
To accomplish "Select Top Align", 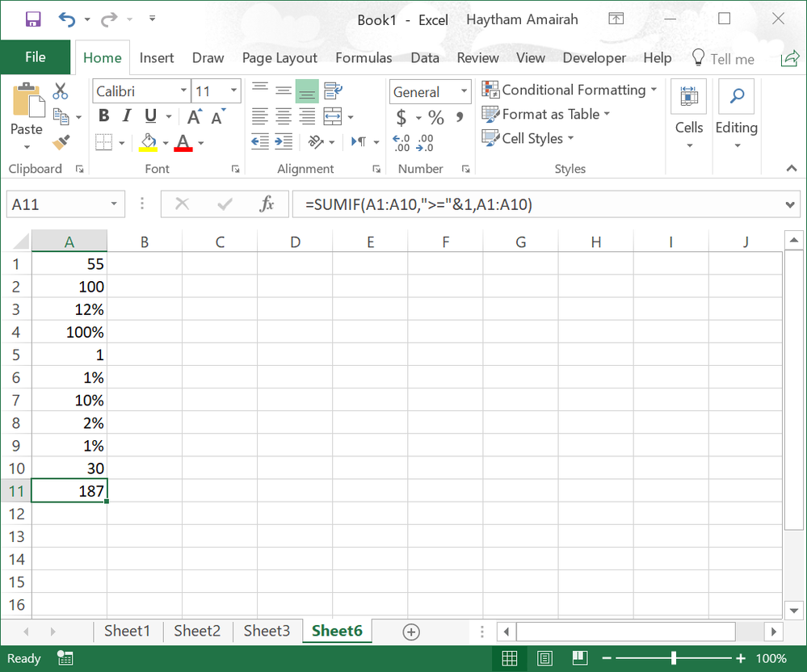I will (260, 90).
